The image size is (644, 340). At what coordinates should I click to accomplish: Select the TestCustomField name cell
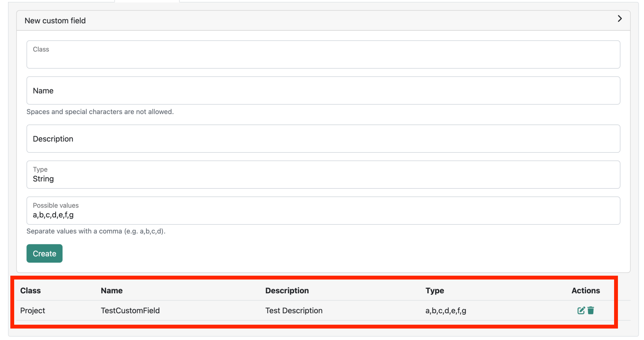[130, 311]
